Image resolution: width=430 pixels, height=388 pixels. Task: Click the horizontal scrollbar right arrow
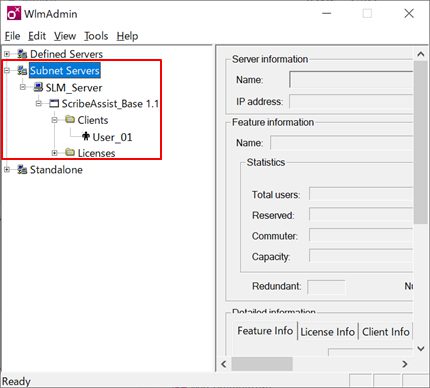[x=405, y=364]
